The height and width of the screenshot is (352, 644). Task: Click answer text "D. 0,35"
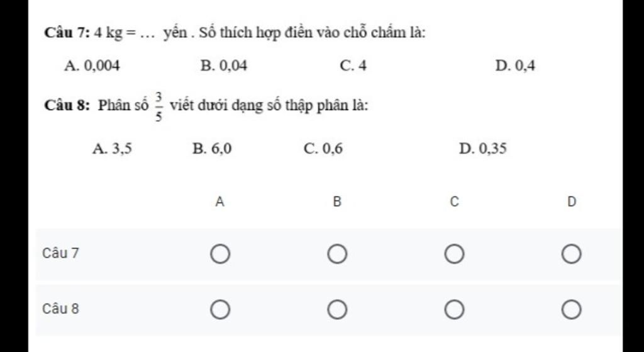(x=483, y=149)
